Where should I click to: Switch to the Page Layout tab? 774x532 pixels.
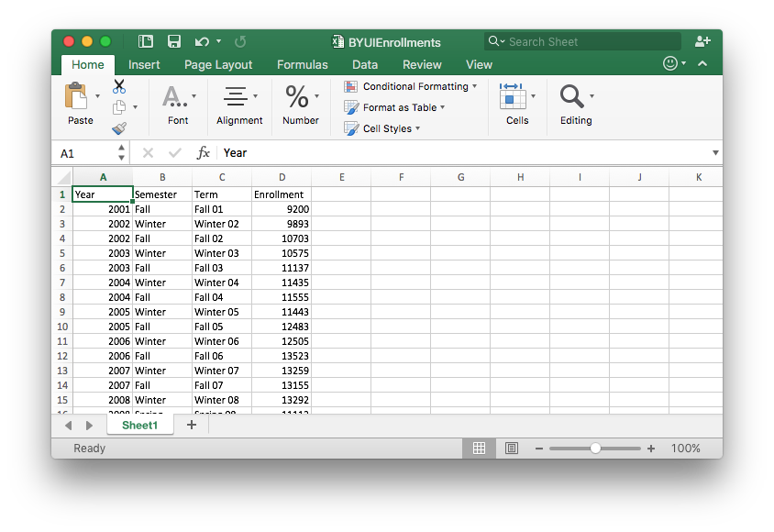click(x=218, y=64)
